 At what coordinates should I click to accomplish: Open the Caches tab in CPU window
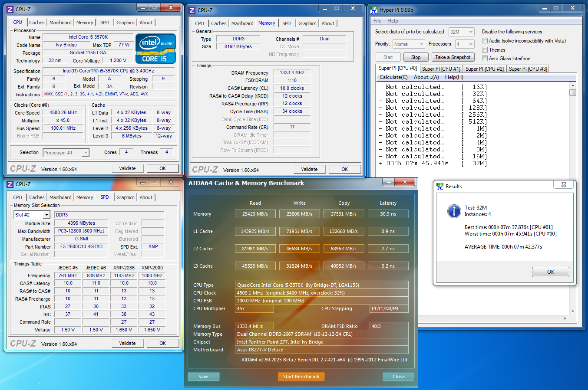[37, 23]
